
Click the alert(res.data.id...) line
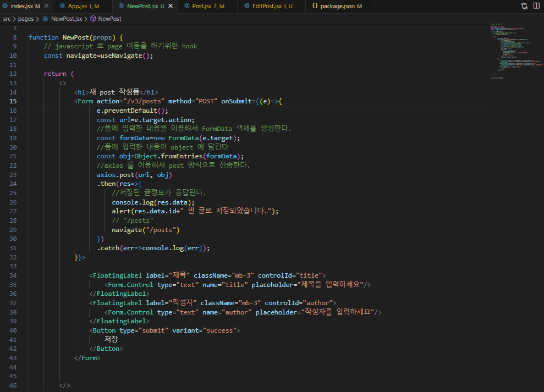tap(195, 211)
